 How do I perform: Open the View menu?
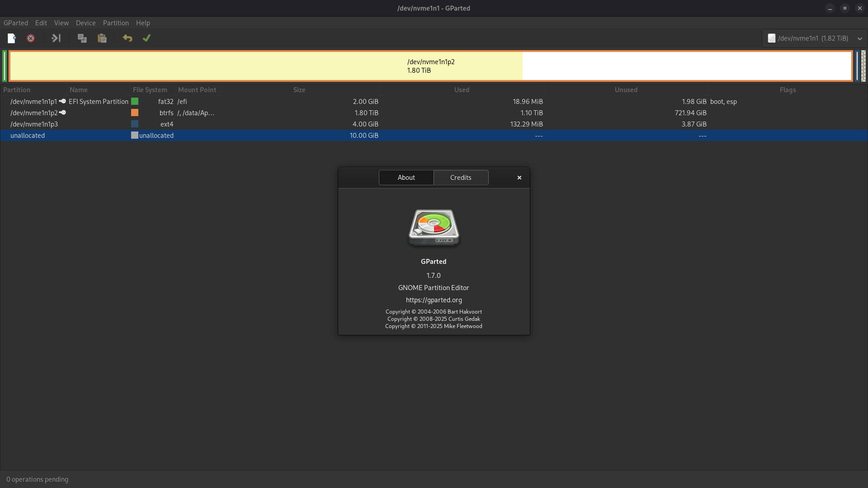[x=61, y=23]
